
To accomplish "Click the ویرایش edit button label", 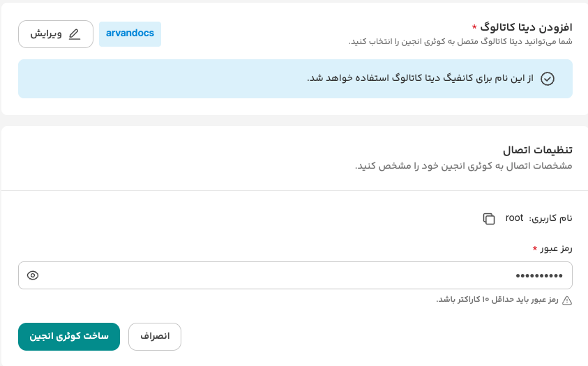I will click(x=46, y=33).
